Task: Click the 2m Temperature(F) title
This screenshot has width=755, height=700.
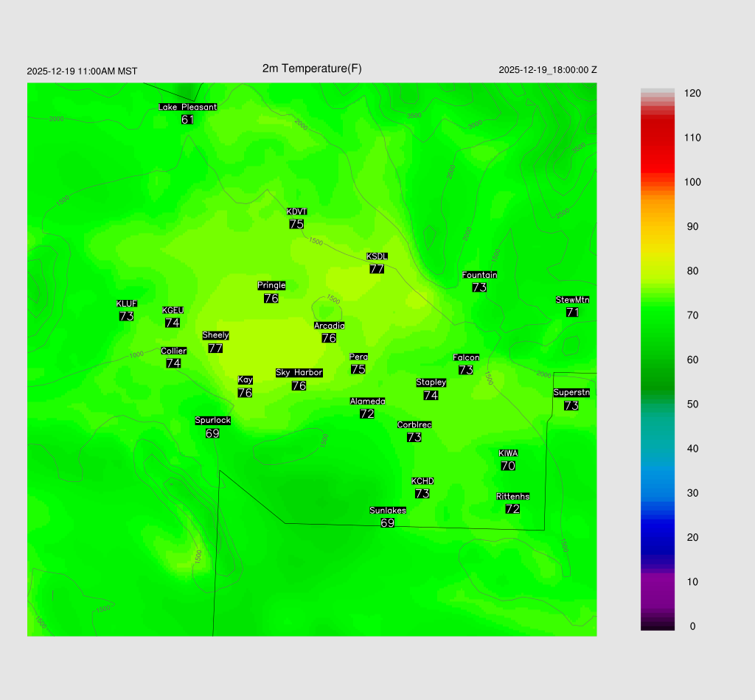Action: point(312,69)
